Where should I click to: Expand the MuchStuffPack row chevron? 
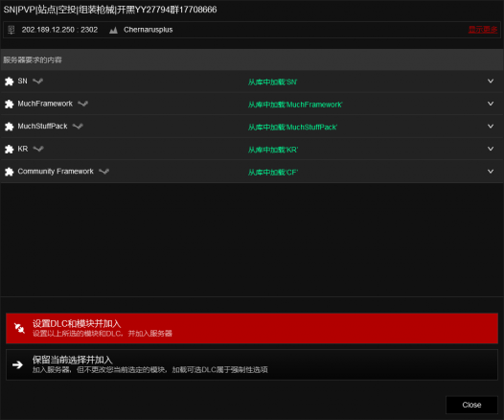coord(491,126)
